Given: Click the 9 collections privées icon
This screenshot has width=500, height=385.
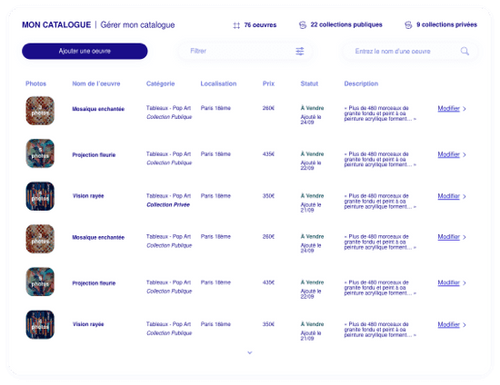Looking at the screenshot, I should coord(408,25).
